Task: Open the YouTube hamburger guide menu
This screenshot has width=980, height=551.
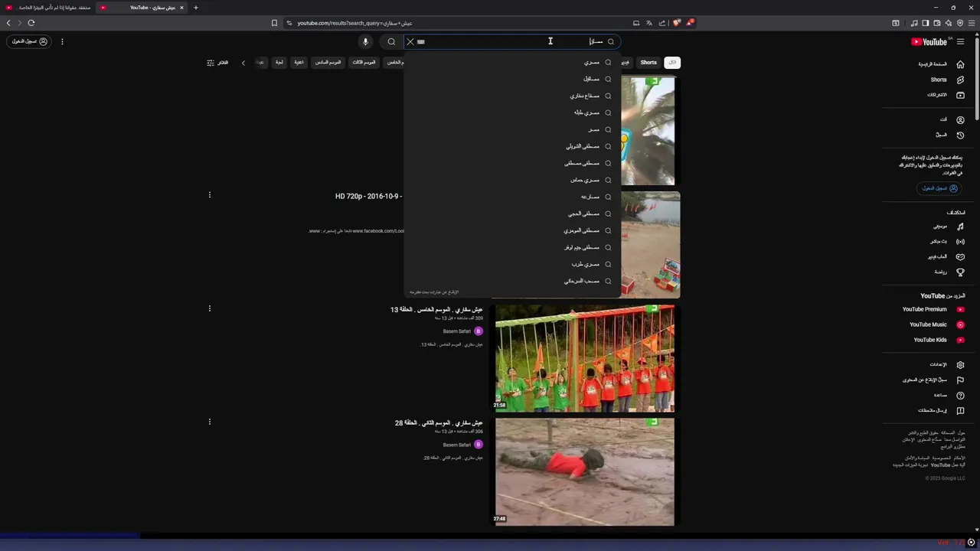Action: [960, 42]
